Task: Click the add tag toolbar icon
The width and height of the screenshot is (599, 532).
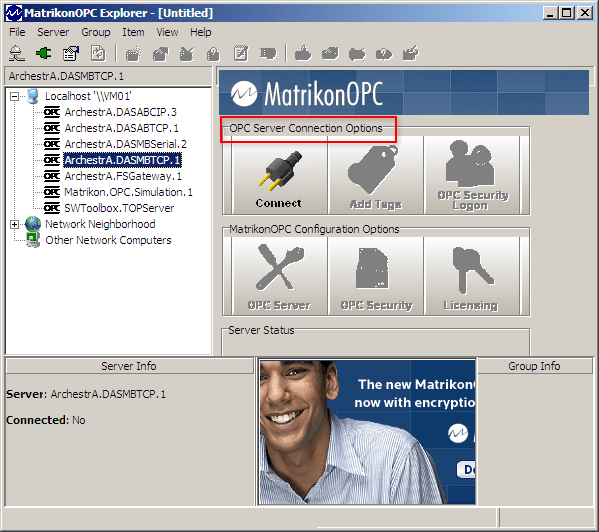Action: point(303,53)
